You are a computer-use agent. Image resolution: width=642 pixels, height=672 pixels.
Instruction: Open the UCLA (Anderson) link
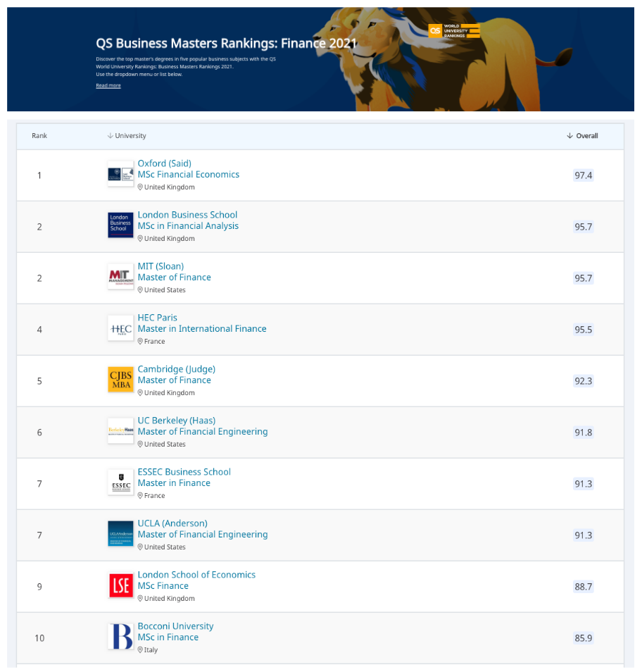[x=172, y=523]
